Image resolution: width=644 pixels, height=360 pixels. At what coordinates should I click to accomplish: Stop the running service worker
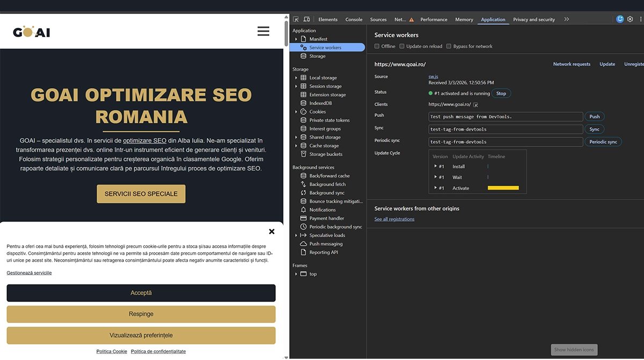[501, 93]
